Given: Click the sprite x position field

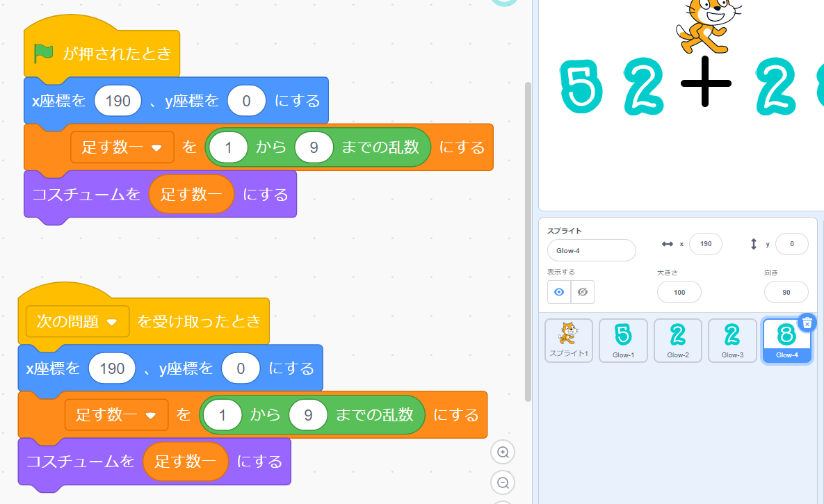Looking at the screenshot, I should 705,244.
